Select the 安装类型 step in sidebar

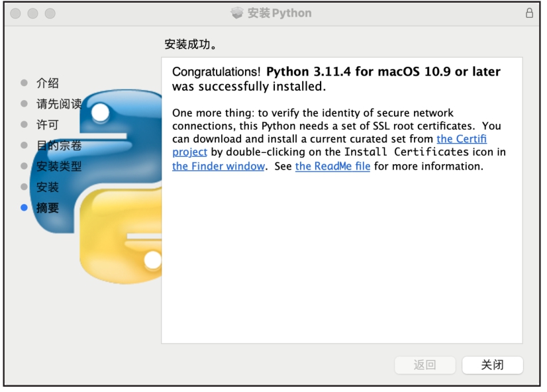[58, 166]
